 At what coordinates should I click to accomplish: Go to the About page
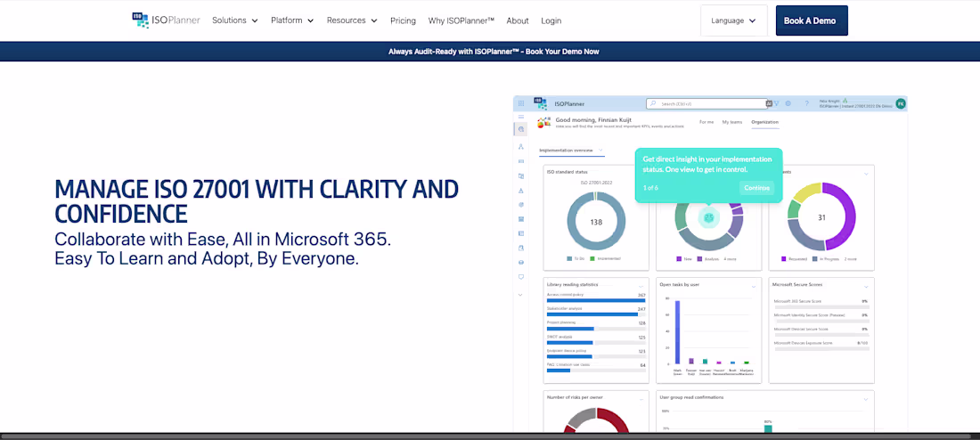coord(518,20)
